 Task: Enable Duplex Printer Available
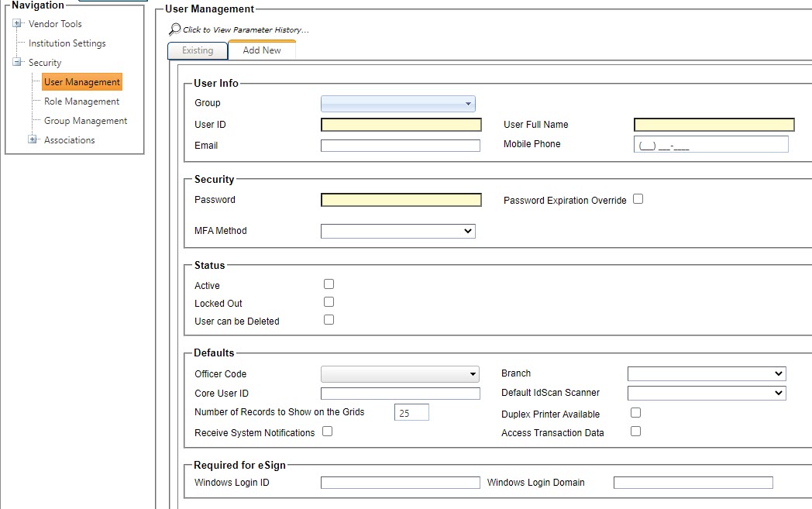pyautogui.click(x=635, y=413)
